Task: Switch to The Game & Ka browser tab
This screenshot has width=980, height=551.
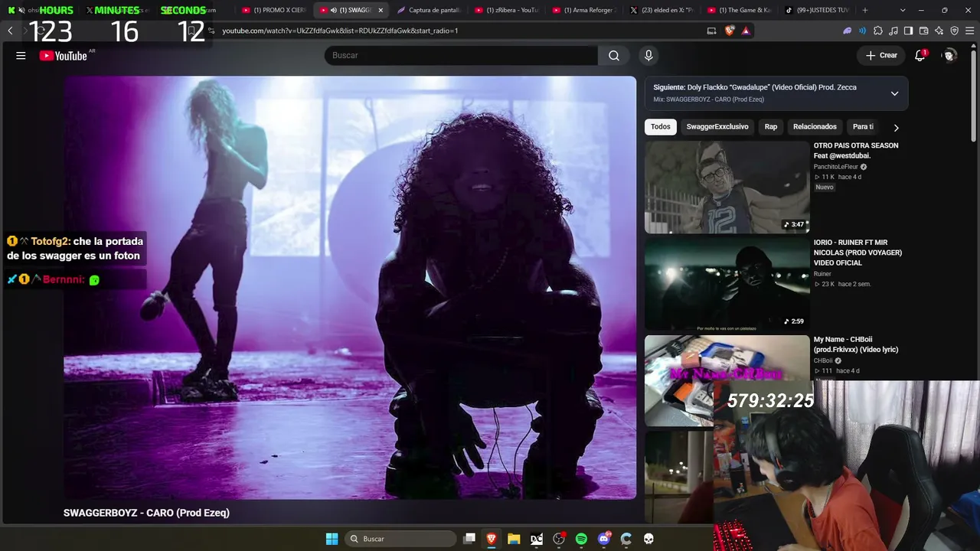Action: point(739,10)
